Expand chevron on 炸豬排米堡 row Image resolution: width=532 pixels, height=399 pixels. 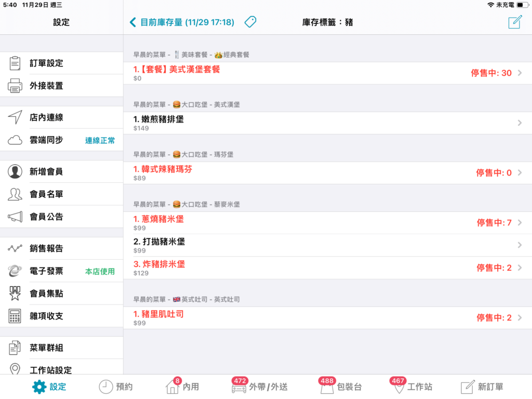click(520, 268)
